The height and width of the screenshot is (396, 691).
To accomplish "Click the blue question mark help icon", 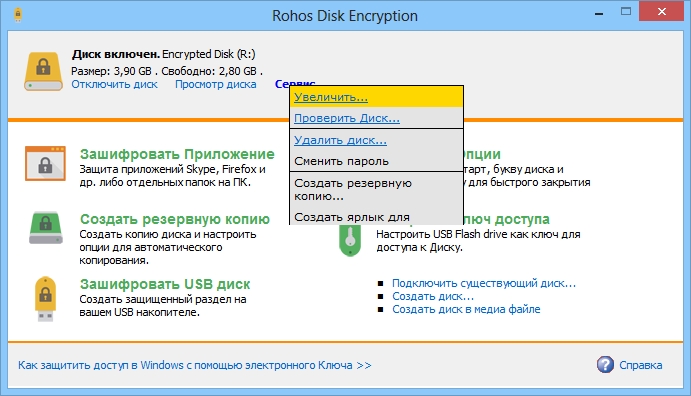I will coord(605,365).
